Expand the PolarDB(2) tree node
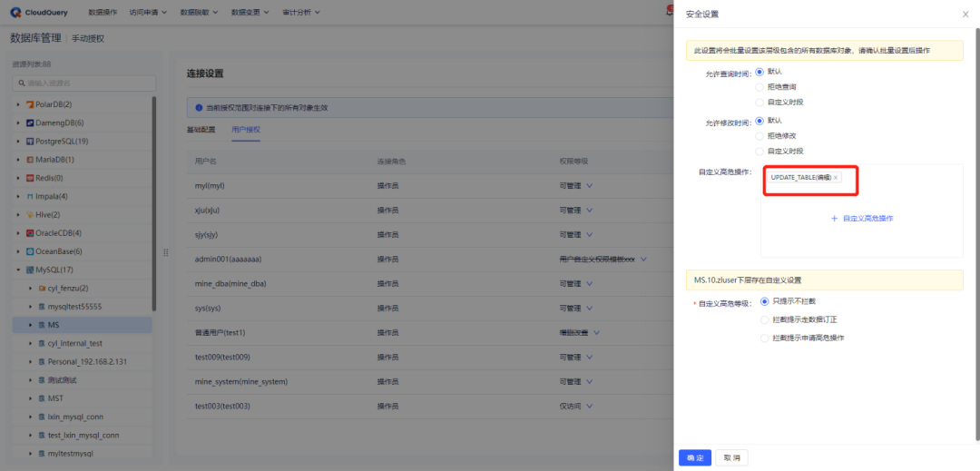This screenshot has width=980, height=471. (x=18, y=104)
